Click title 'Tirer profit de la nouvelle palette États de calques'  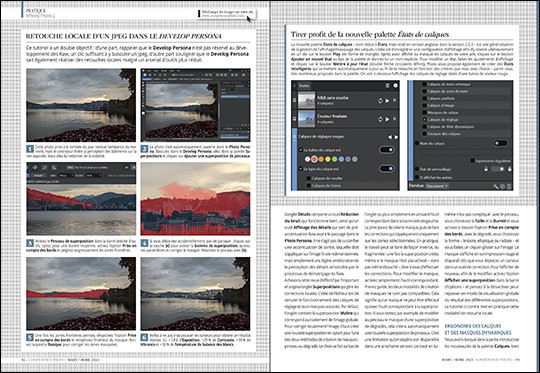coord(370,34)
